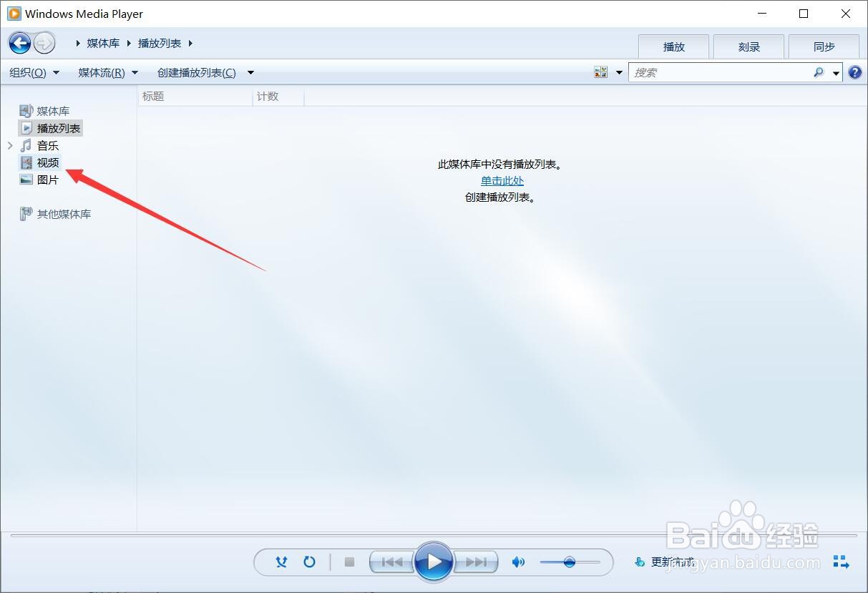Image resolution: width=868 pixels, height=593 pixels.
Task: Switch to Now Playing mode icon
Action: (841, 562)
